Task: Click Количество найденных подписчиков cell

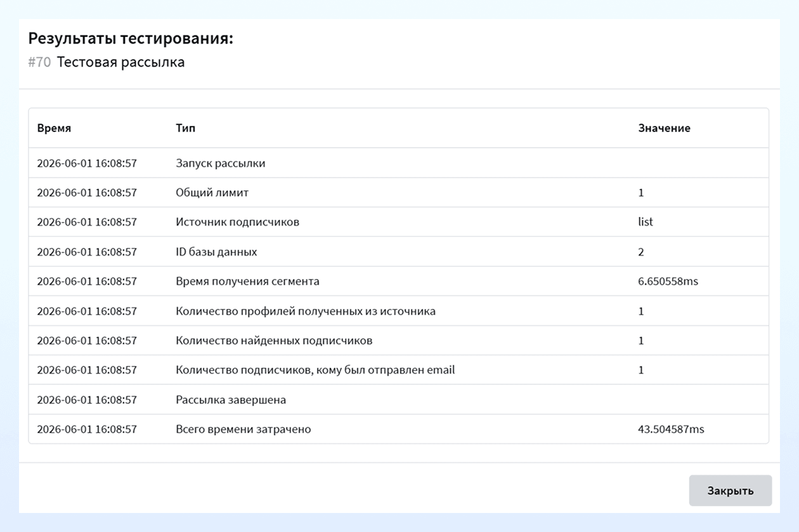Action: coord(274,341)
